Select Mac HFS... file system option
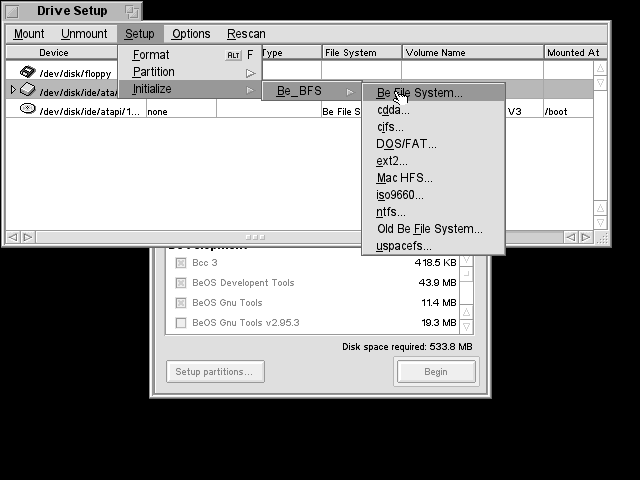Viewport: 640px width, 480px height. click(433, 178)
